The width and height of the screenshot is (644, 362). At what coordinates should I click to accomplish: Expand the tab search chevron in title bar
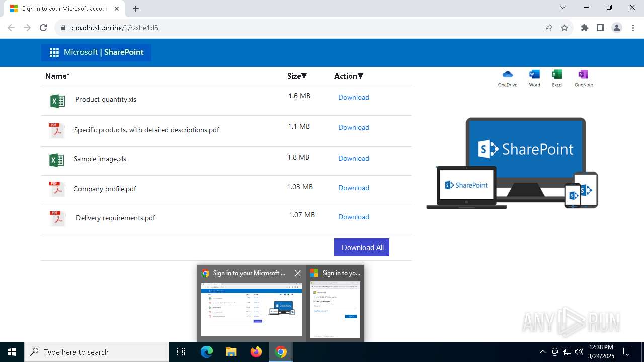[563, 7]
